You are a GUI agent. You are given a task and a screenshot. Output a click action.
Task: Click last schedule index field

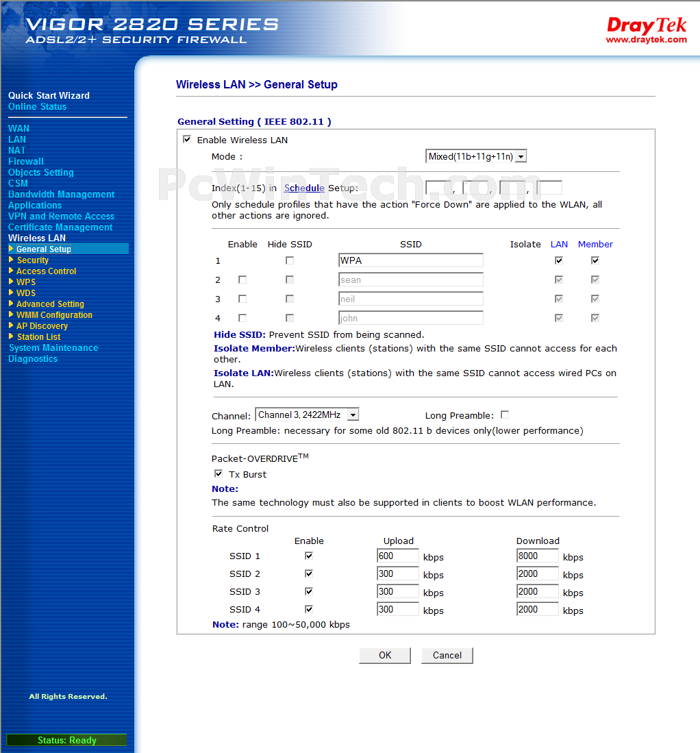549,188
